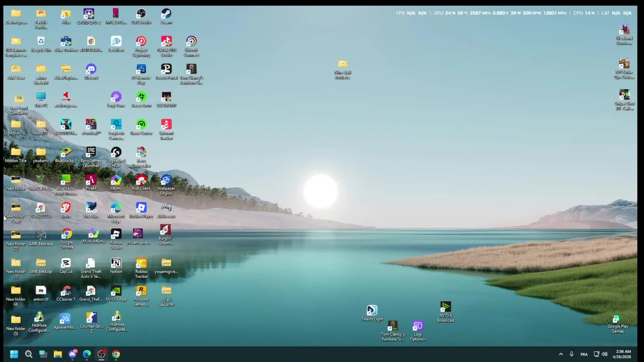Image resolution: width=644 pixels, height=362 pixels.
Task: Open the Microsoft Edge desktop shortcut
Action: click(116, 213)
